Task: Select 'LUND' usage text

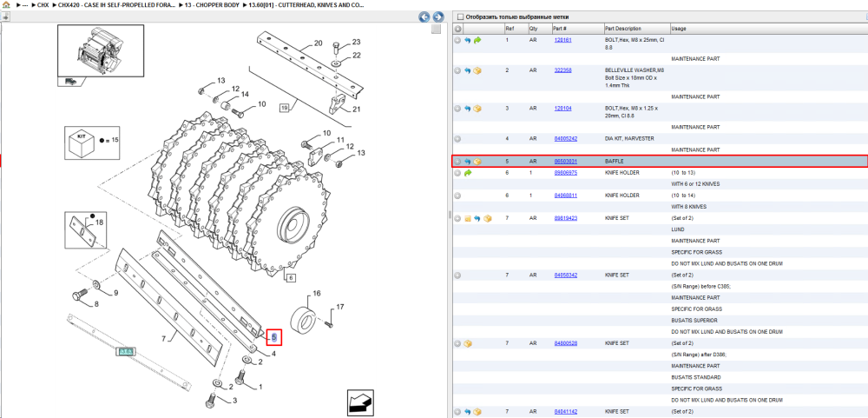Action: (678, 229)
